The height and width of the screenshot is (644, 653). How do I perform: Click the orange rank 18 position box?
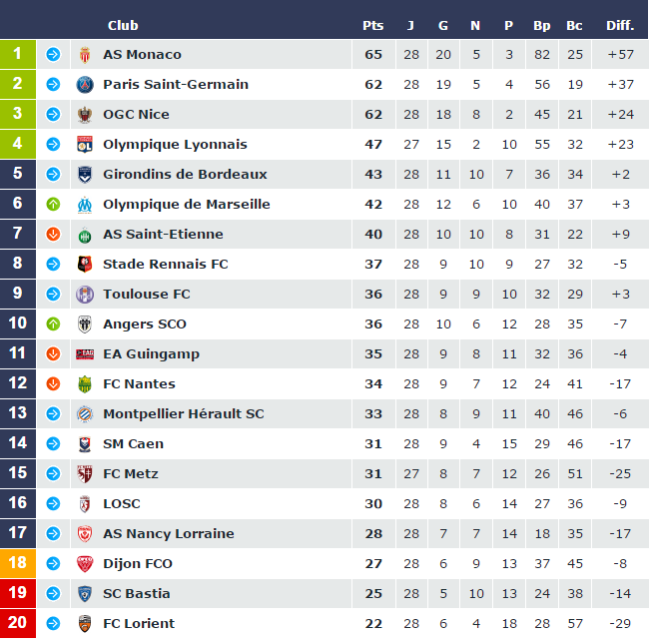pyautogui.click(x=18, y=564)
